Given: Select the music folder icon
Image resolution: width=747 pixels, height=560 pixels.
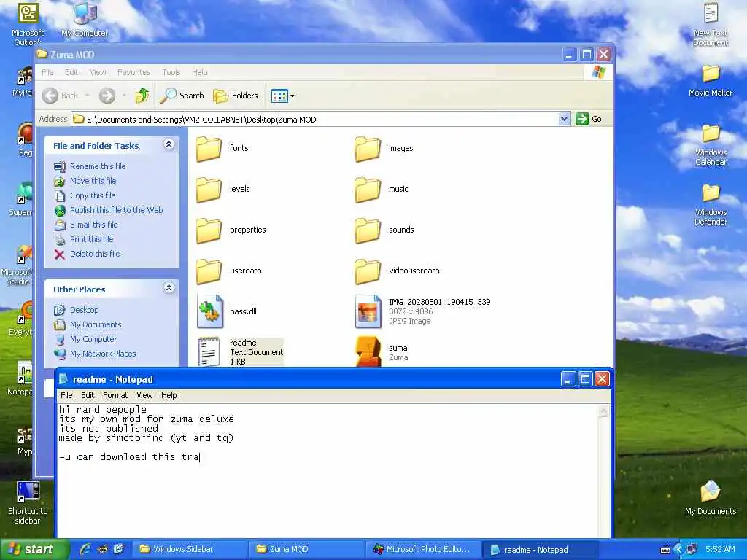Looking at the screenshot, I should pyautogui.click(x=368, y=189).
